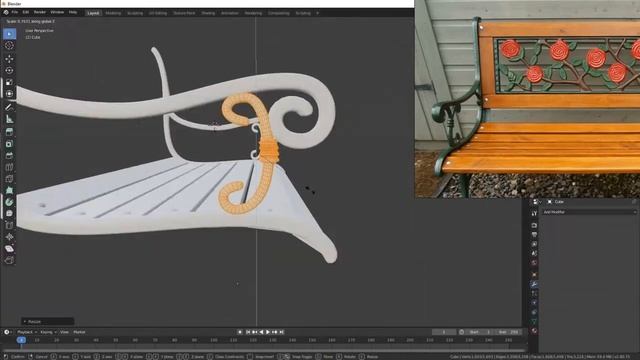
Task: Select the Rip Region tool
Action: pyautogui.click(x=9, y=260)
